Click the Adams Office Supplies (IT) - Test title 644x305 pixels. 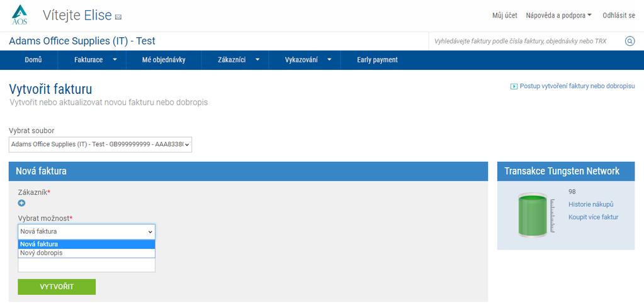coord(82,41)
